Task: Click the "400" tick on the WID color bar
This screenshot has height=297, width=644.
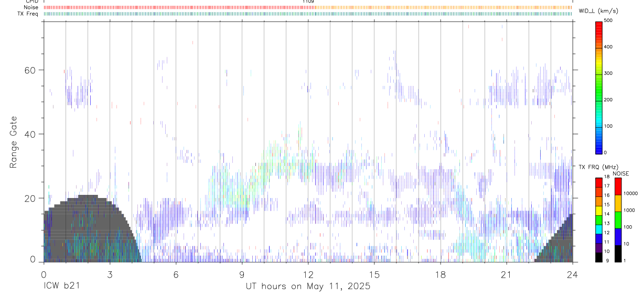Action: [609, 47]
